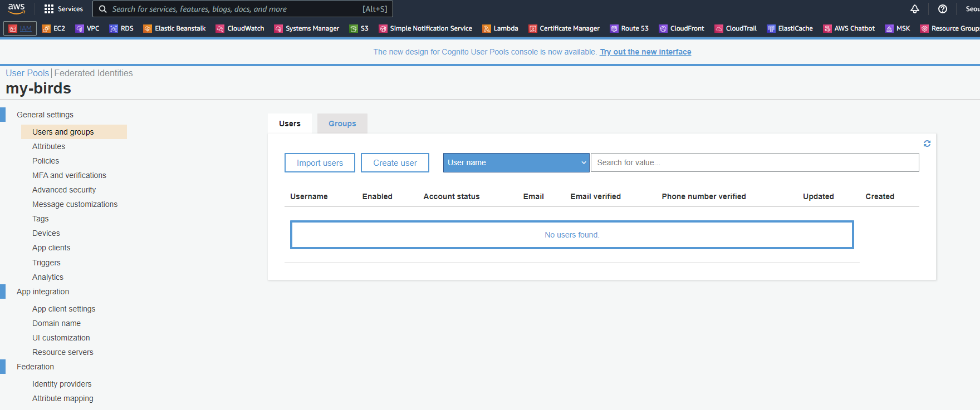Click the Created column header
The image size is (980, 410).
880,196
